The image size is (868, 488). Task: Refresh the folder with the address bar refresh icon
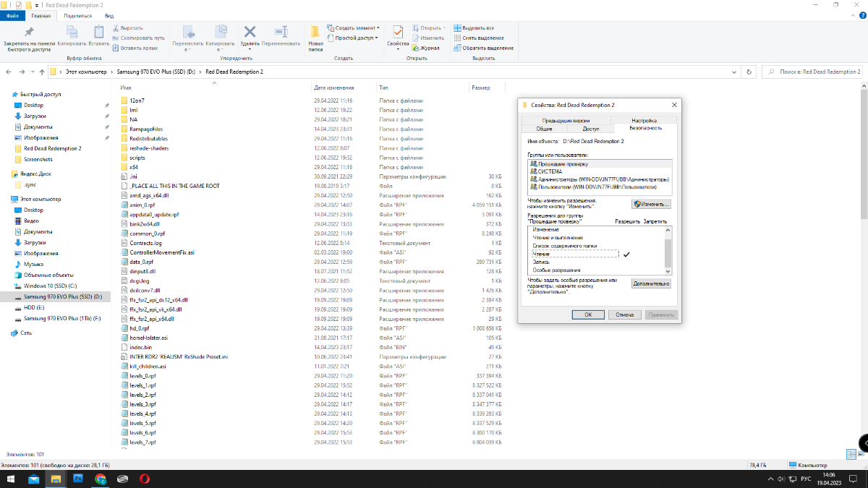coord(749,72)
